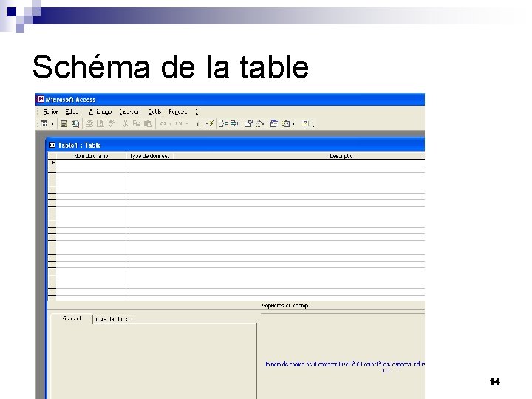Click the Insert Rows toolbar icon
Screen dimensions: 532x399
coord(223,124)
